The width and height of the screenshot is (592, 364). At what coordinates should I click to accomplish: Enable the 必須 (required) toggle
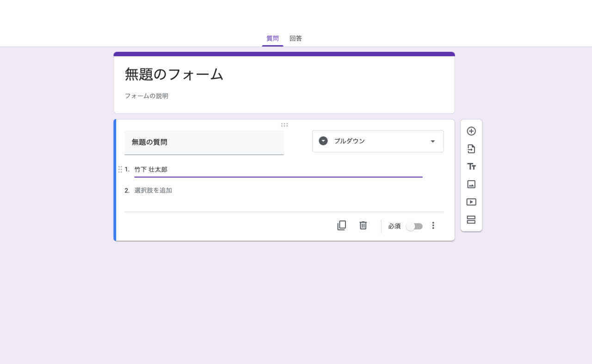coord(414,226)
